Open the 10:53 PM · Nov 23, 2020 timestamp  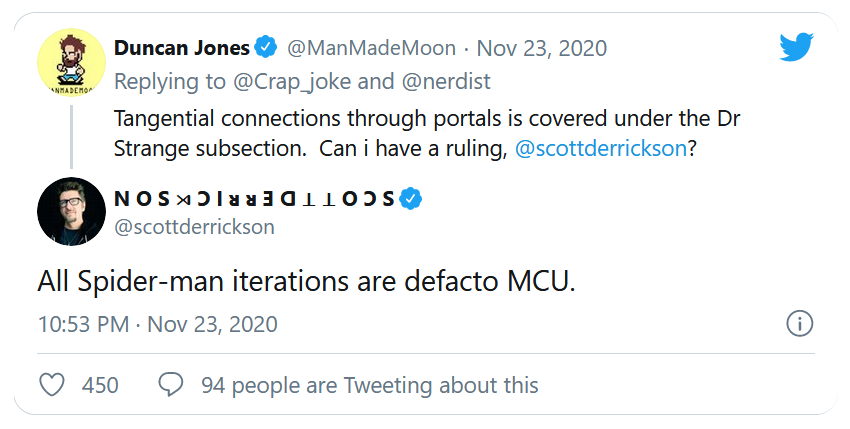158,324
